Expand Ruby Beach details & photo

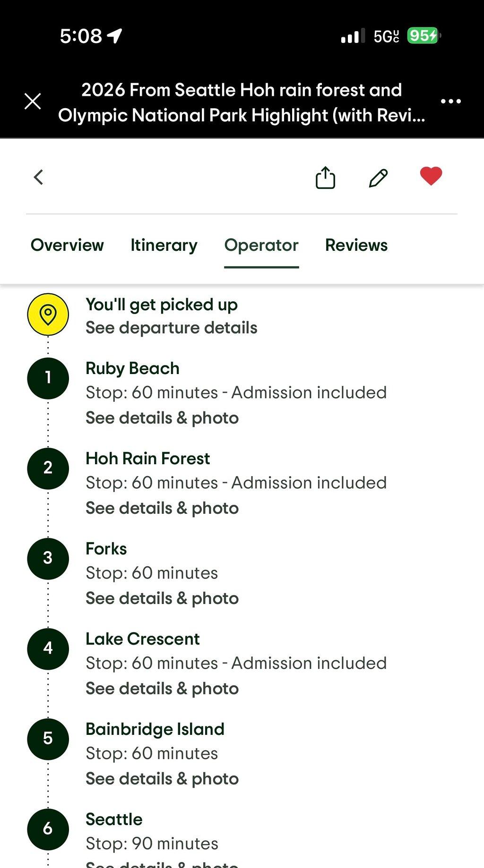click(162, 418)
